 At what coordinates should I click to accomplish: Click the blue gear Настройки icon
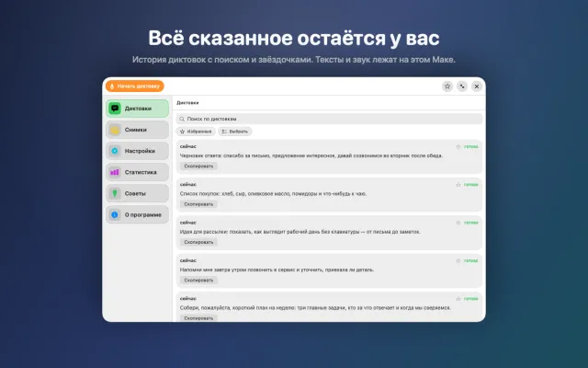click(x=115, y=151)
